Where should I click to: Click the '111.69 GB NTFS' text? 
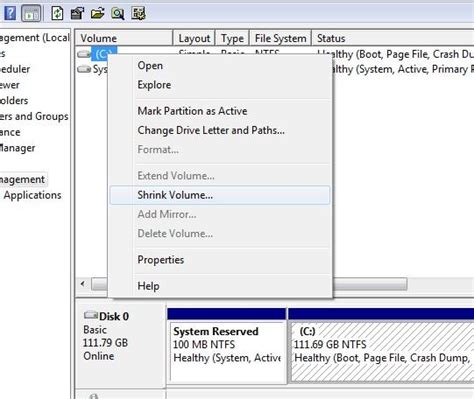click(330, 344)
